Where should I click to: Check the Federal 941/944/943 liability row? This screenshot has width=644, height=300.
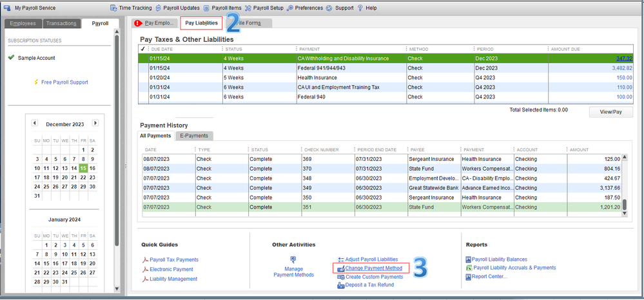[144, 68]
